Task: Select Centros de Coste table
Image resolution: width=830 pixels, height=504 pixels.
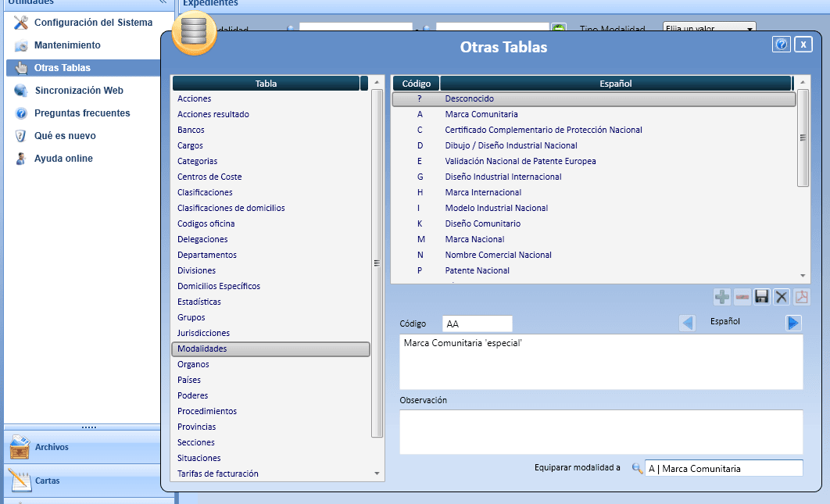Action: (271, 177)
